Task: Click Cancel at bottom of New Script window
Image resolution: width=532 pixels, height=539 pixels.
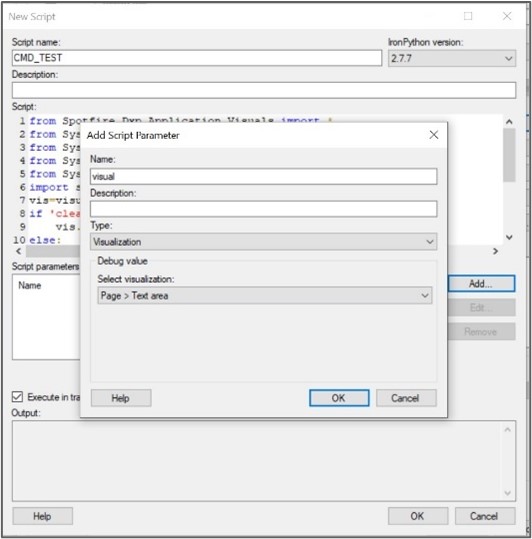Action: pyautogui.click(x=485, y=516)
